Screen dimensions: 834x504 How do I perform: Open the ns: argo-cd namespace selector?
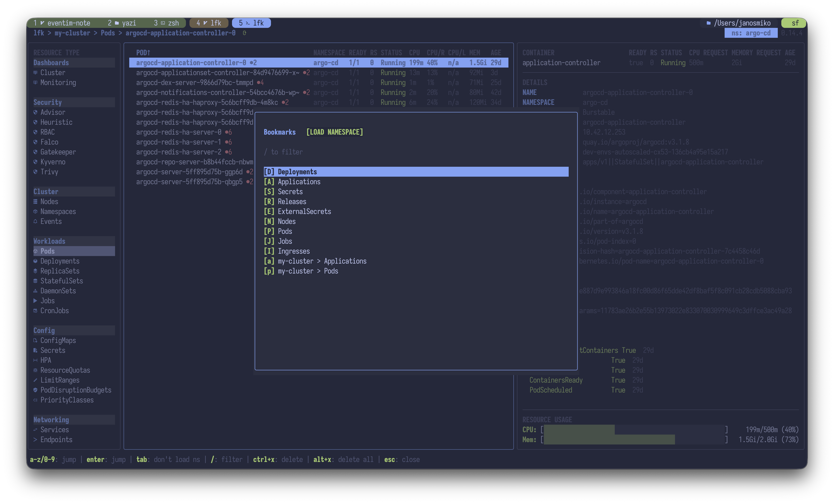[x=751, y=33]
